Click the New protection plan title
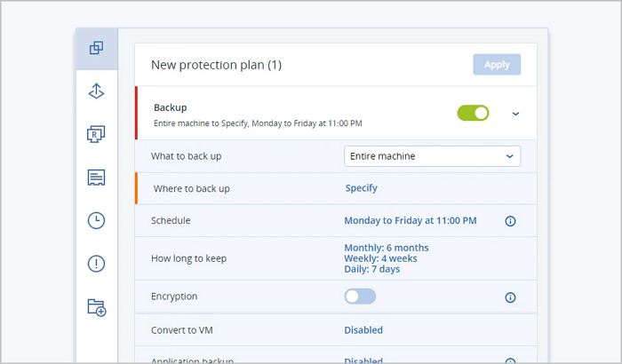The width and height of the screenshot is (622, 364). click(x=216, y=65)
